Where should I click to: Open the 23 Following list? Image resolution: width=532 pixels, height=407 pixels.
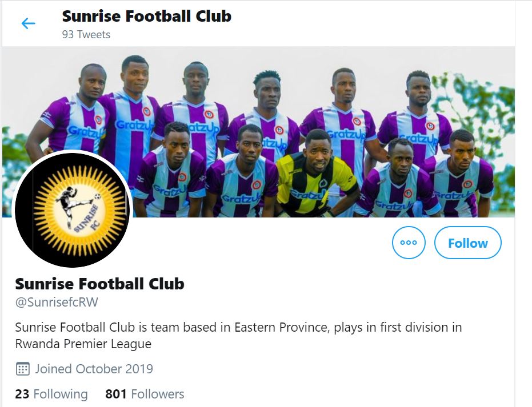(x=51, y=394)
